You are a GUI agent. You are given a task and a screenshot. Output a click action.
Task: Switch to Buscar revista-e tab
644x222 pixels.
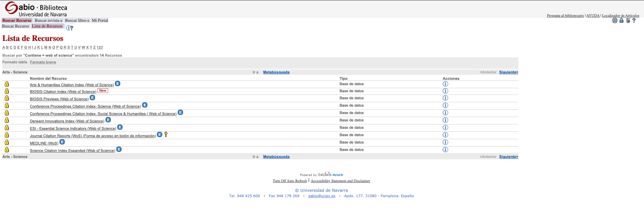48,20
